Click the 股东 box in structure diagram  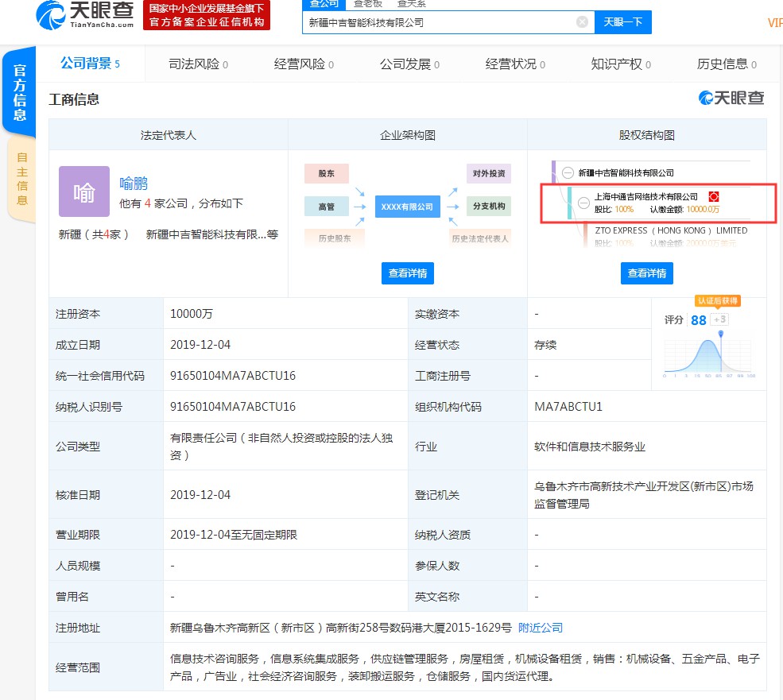coord(326,173)
